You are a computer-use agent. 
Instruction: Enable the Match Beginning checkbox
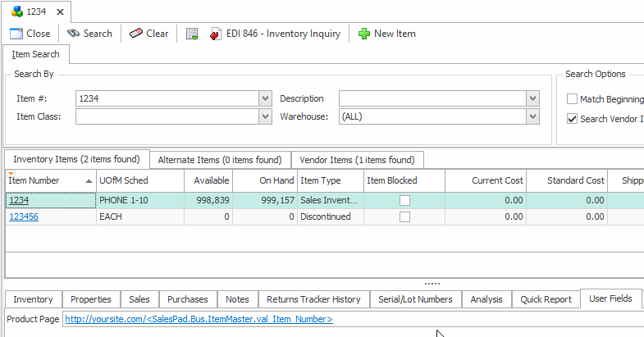(x=573, y=99)
